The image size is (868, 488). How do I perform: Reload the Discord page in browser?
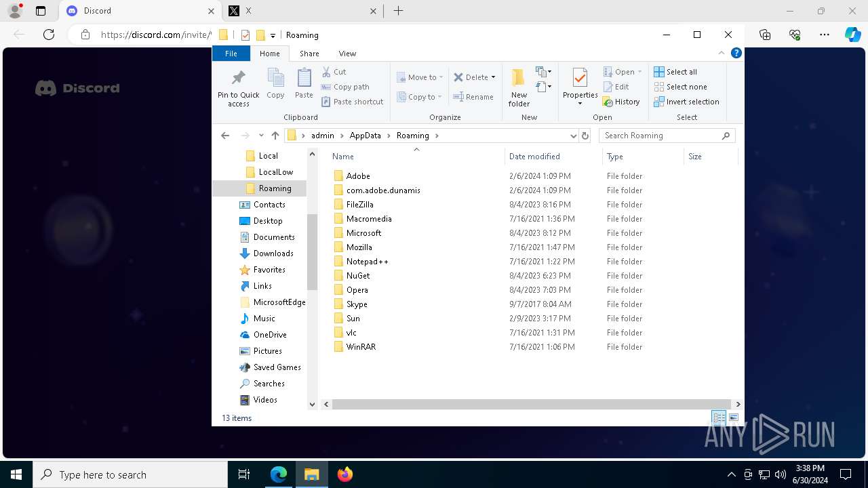49,35
